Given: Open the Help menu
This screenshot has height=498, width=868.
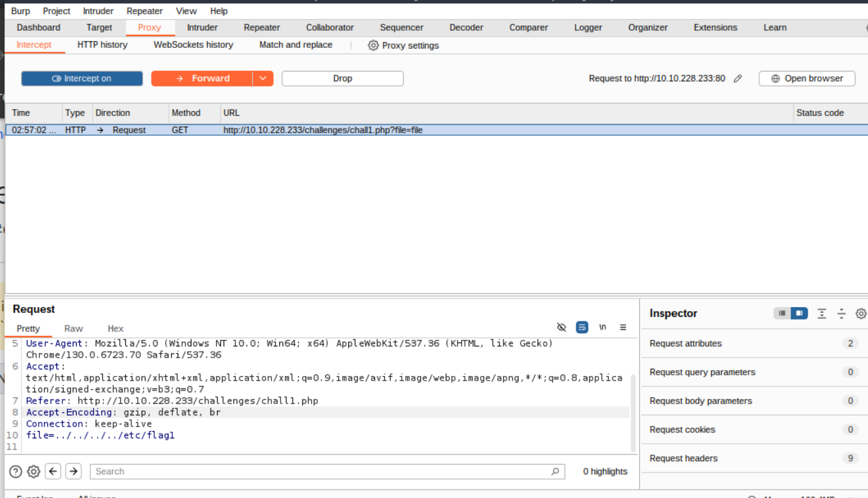Looking at the screenshot, I should pyautogui.click(x=219, y=11).
